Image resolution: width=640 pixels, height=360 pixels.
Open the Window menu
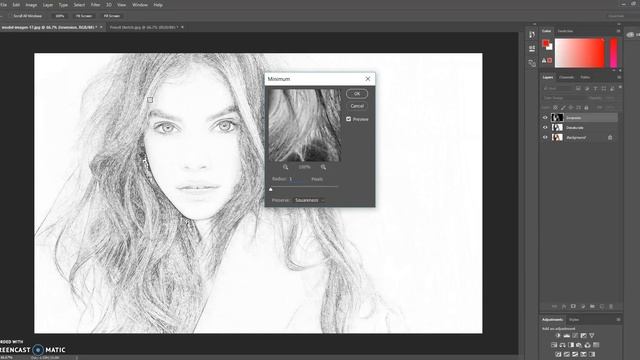tap(140, 5)
